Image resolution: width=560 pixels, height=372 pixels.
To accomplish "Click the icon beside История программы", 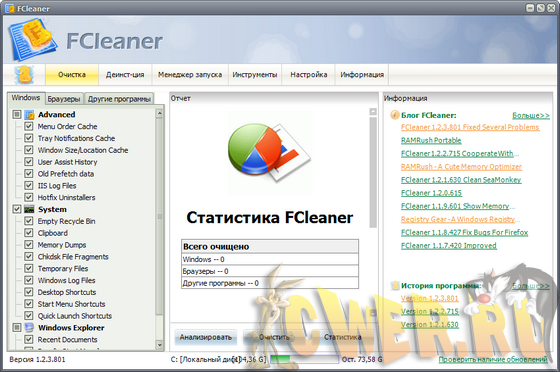I will [x=395, y=286].
